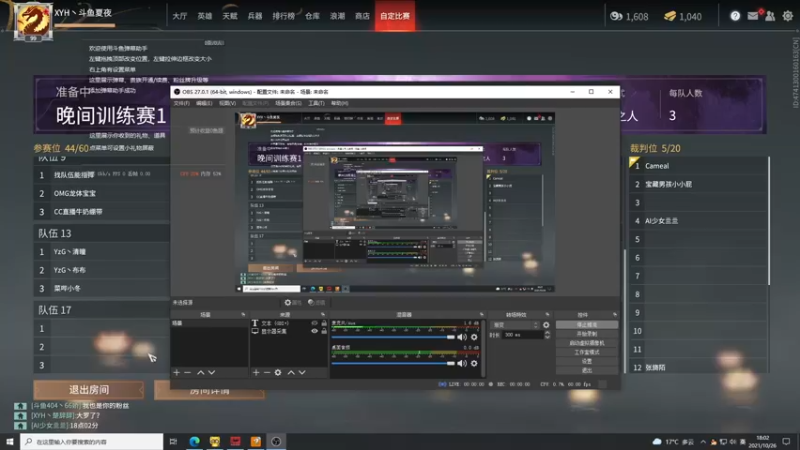This screenshot has width=800, height=450.
Task: Mute the desktop audio channel
Action: pyautogui.click(x=462, y=363)
